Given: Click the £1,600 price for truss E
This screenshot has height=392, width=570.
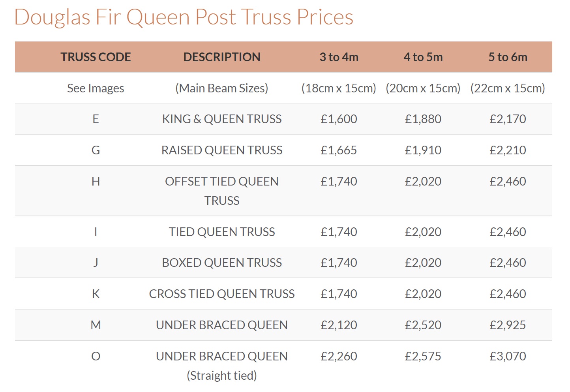Looking at the screenshot, I should tap(339, 119).
